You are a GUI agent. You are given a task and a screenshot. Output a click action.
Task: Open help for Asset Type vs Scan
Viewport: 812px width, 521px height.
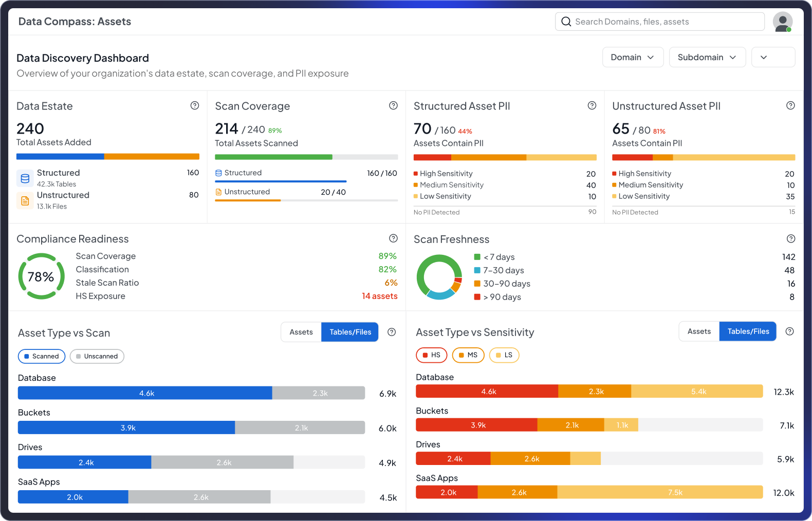coord(392,332)
